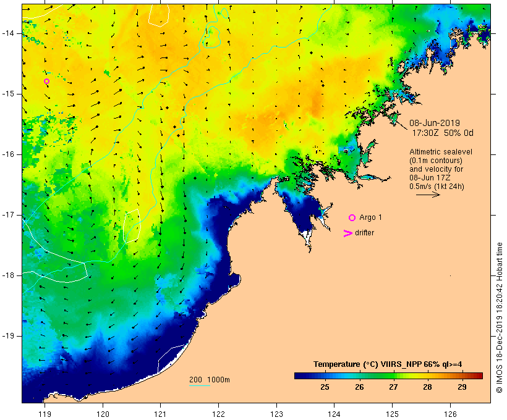Click the '200 1000m' isobath label
The height and width of the screenshot is (420, 507).
210,380
